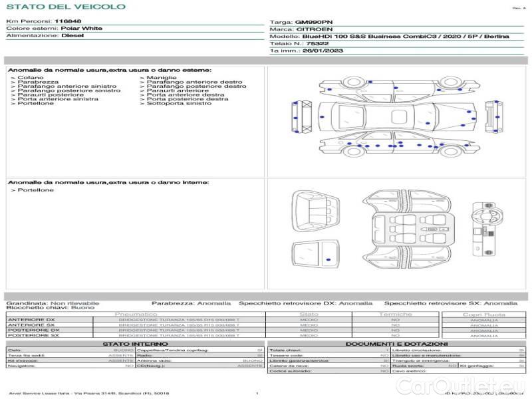Click the Pneumatico column header
This screenshot has width=532, height=399.
pyautogui.click(x=136, y=314)
